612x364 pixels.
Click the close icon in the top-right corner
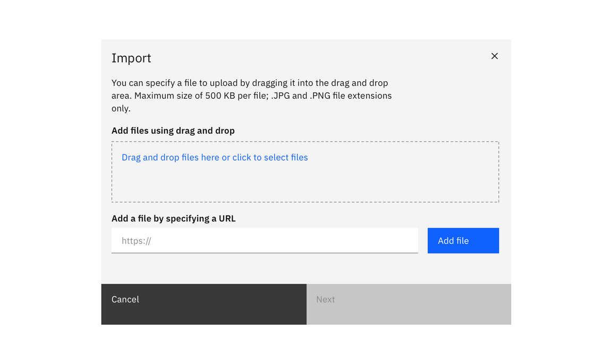tap(494, 56)
